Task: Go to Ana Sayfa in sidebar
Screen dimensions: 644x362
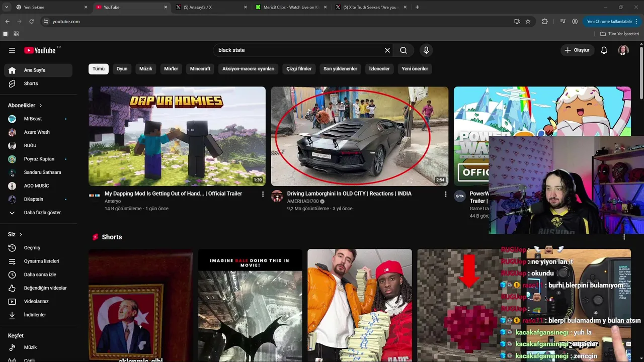Action: pyautogui.click(x=38, y=70)
